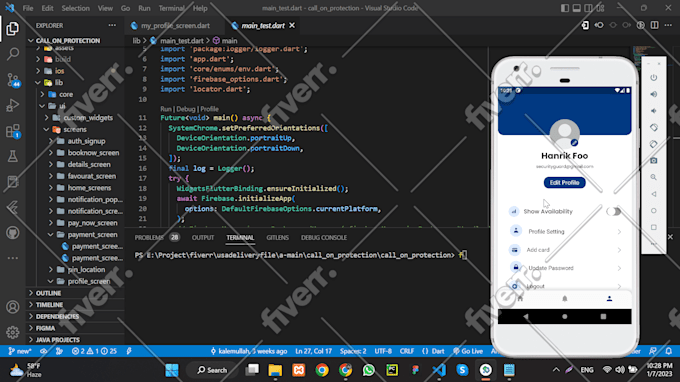Toggle the primary side bar layout icon
This screenshot has width=680, height=382.
[x=565, y=8]
